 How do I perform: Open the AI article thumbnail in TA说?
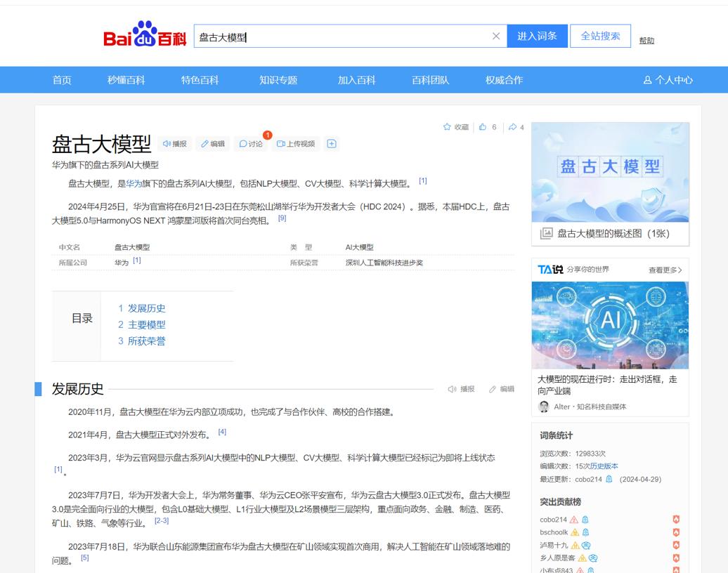(x=610, y=325)
